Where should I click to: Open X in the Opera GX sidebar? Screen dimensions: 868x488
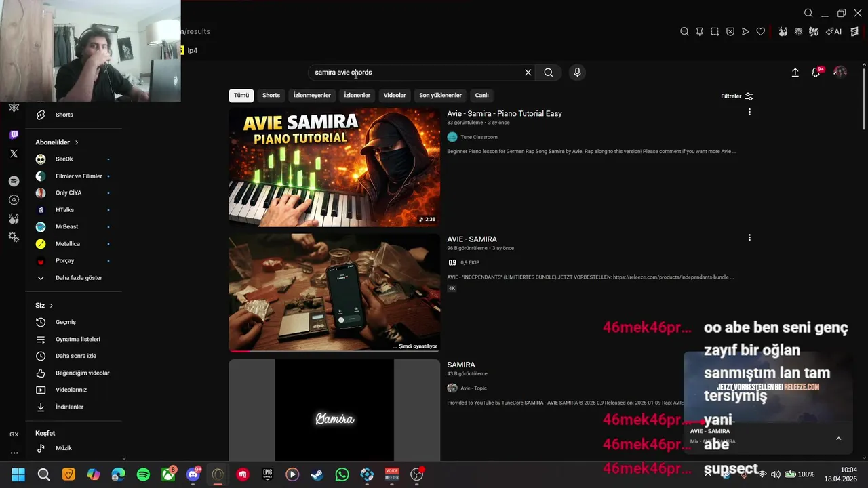click(x=14, y=154)
